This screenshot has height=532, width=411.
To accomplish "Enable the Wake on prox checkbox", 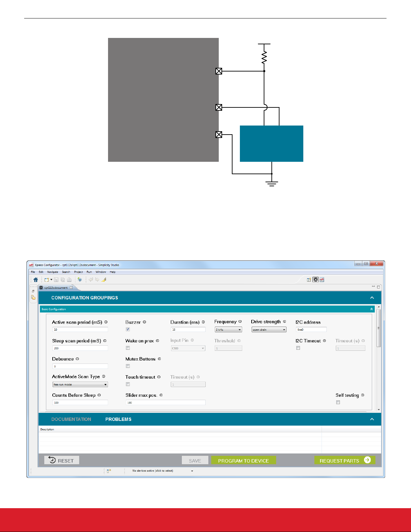I will coord(128,348).
